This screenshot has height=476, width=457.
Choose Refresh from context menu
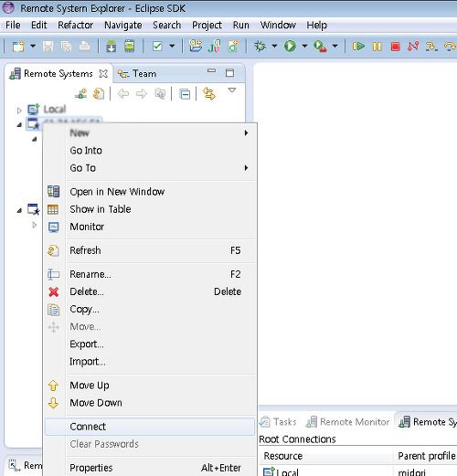150,250
